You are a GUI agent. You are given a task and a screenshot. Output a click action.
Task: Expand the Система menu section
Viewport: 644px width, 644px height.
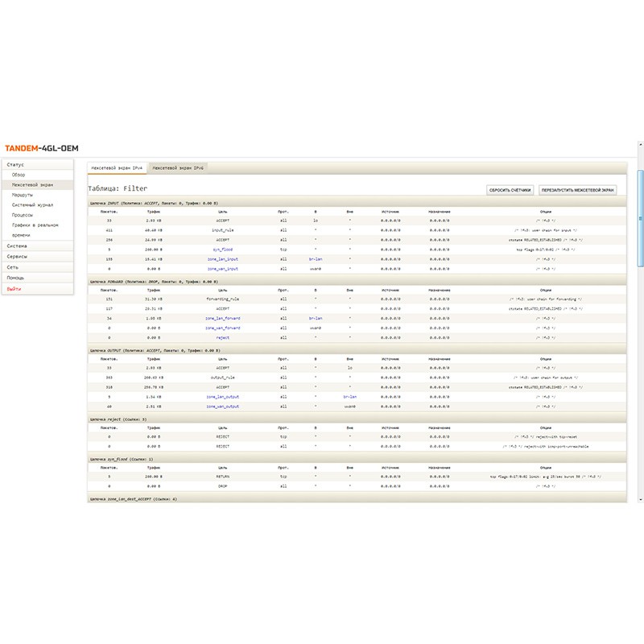tap(16, 246)
